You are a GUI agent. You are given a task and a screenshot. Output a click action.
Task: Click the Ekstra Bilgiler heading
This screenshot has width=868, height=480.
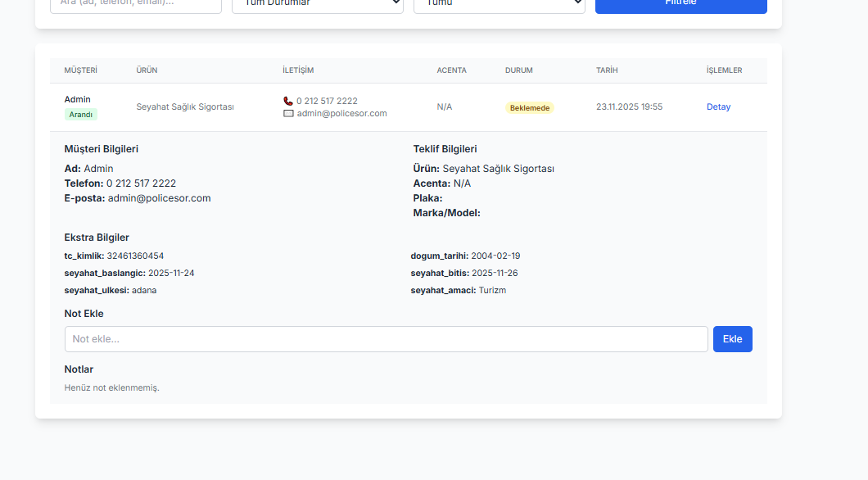click(97, 238)
